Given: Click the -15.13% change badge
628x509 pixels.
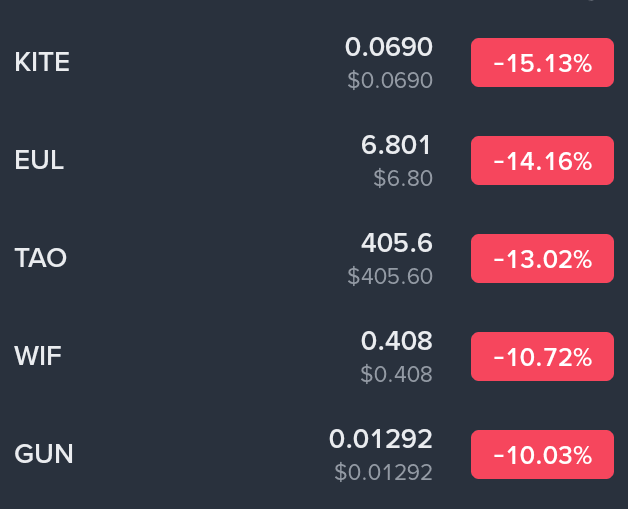Looking at the screenshot, I should click(x=542, y=63).
